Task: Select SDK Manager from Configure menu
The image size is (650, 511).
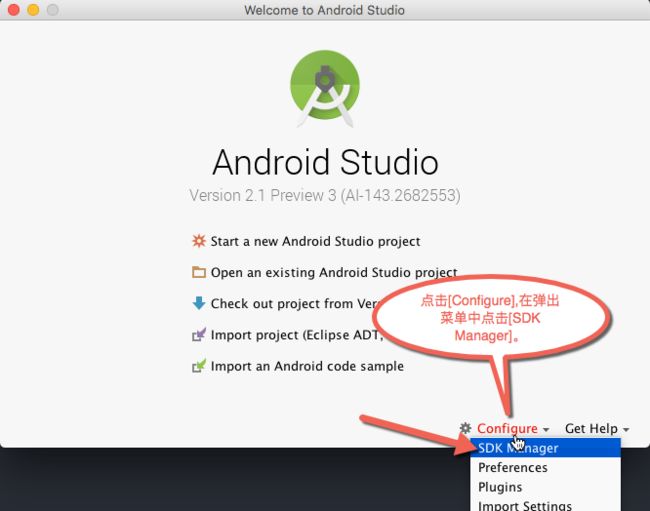Action: point(546,448)
